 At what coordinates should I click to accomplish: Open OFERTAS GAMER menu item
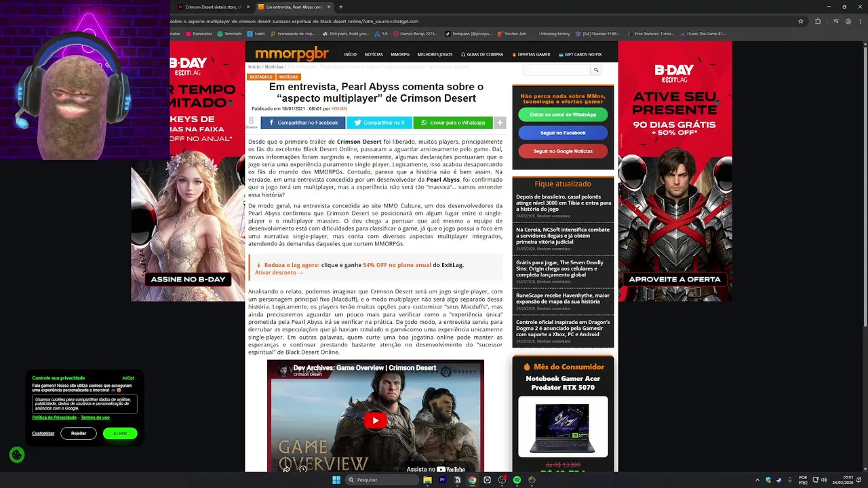point(531,54)
